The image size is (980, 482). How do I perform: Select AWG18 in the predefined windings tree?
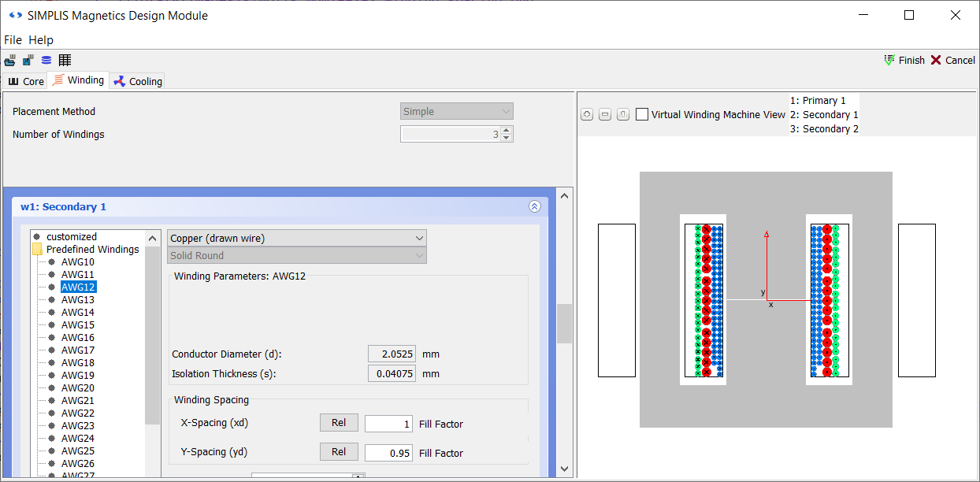click(78, 363)
